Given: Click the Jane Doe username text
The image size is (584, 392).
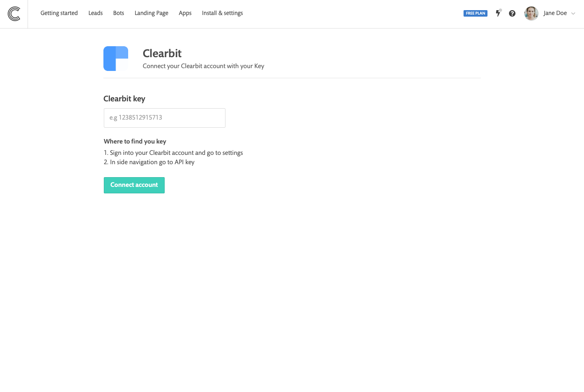Looking at the screenshot, I should click(x=555, y=13).
